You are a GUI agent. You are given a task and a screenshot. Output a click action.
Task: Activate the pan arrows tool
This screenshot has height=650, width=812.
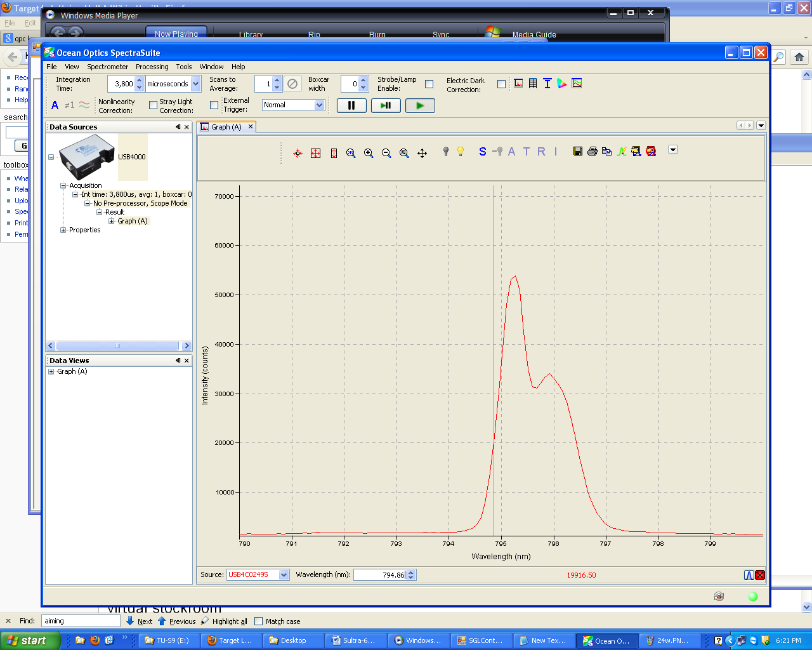pos(422,153)
